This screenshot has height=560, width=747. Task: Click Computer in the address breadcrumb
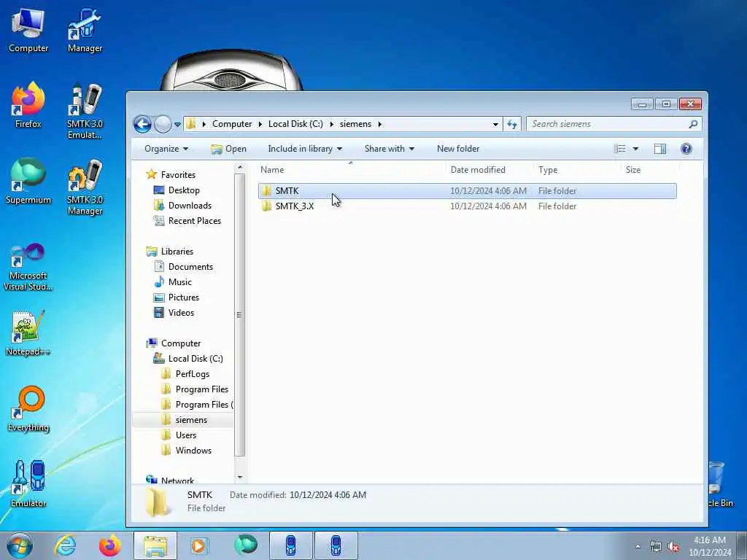click(232, 124)
